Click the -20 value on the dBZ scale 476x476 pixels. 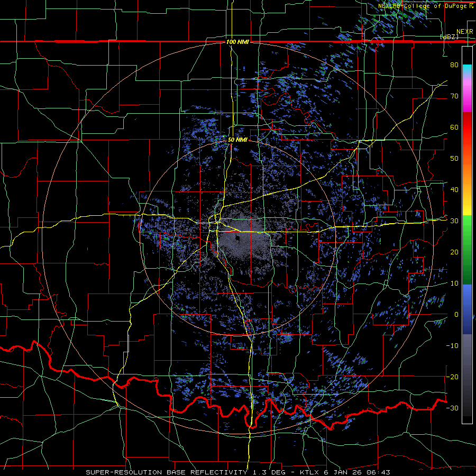452,377
